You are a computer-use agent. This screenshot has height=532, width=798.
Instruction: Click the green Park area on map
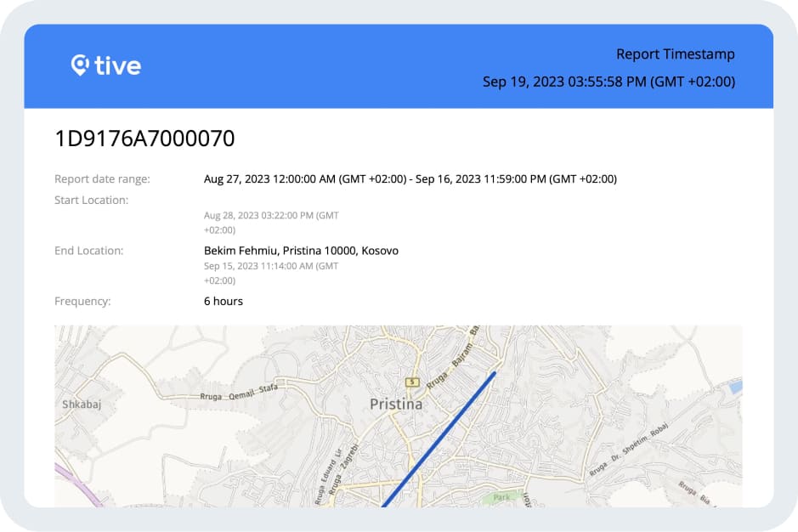(x=502, y=496)
